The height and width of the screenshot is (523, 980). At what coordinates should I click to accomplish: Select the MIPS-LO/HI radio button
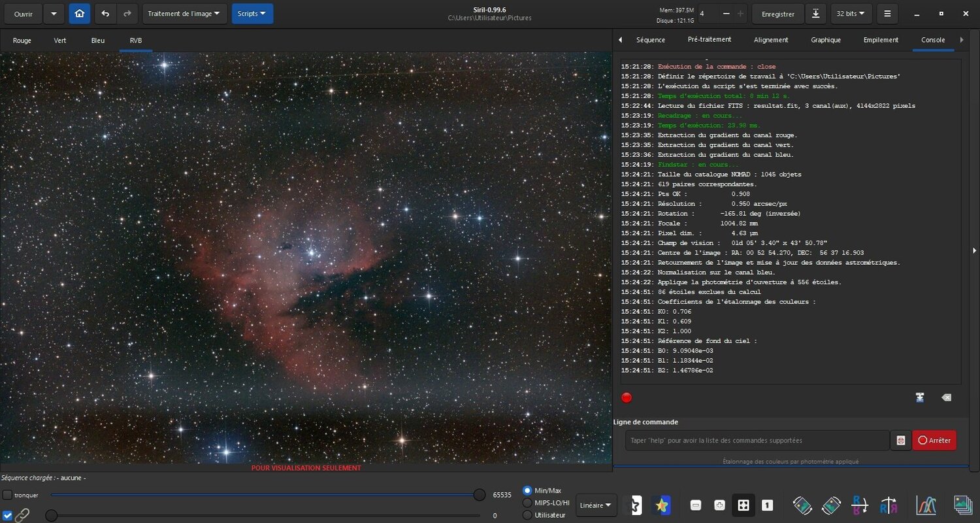(x=527, y=502)
